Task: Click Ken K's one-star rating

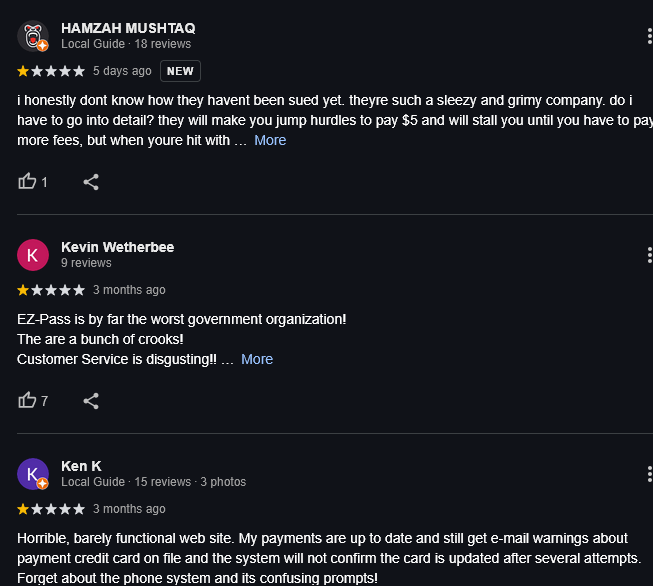Action: click(x=51, y=509)
